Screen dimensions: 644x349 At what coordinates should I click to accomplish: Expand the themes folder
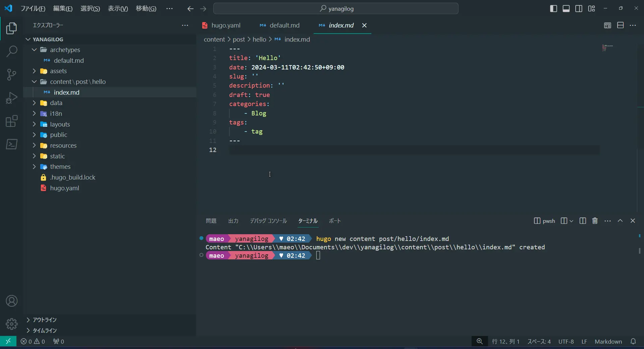click(60, 167)
